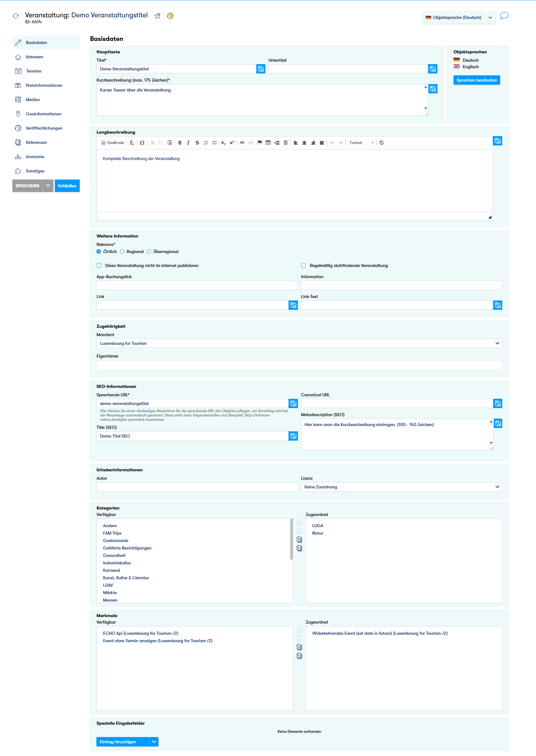This screenshot has width=536, height=756.
Task: Move selected Kategorie to Zugeordnet with purple arrow
Action: click(299, 540)
